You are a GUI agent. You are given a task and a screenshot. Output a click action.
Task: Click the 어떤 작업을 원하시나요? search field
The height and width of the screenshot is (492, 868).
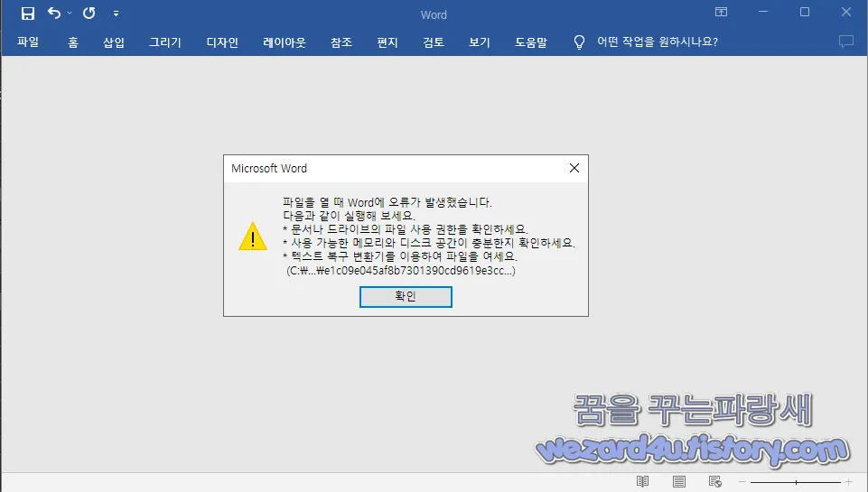coord(657,42)
